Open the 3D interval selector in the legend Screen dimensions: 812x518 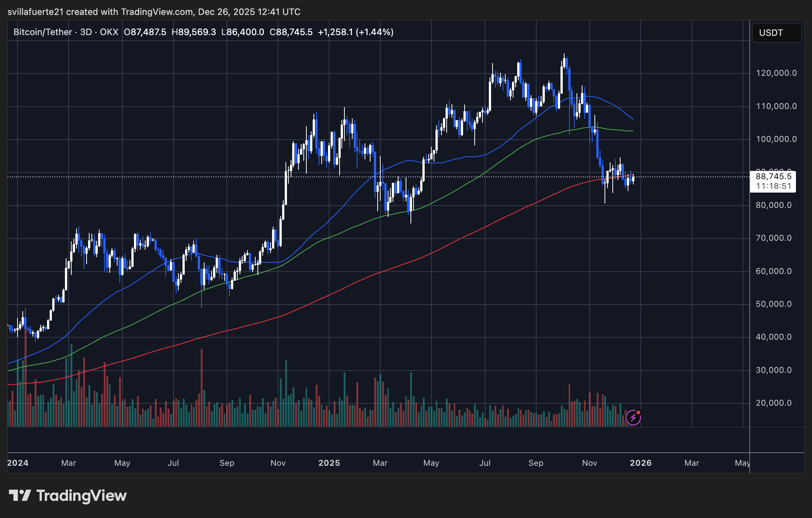[x=87, y=32]
